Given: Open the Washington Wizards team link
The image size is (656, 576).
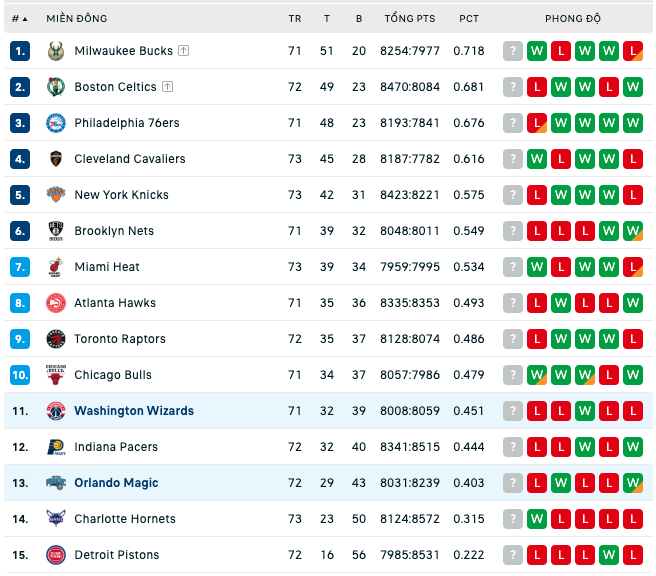Looking at the screenshot, I should tap(134, 411).
